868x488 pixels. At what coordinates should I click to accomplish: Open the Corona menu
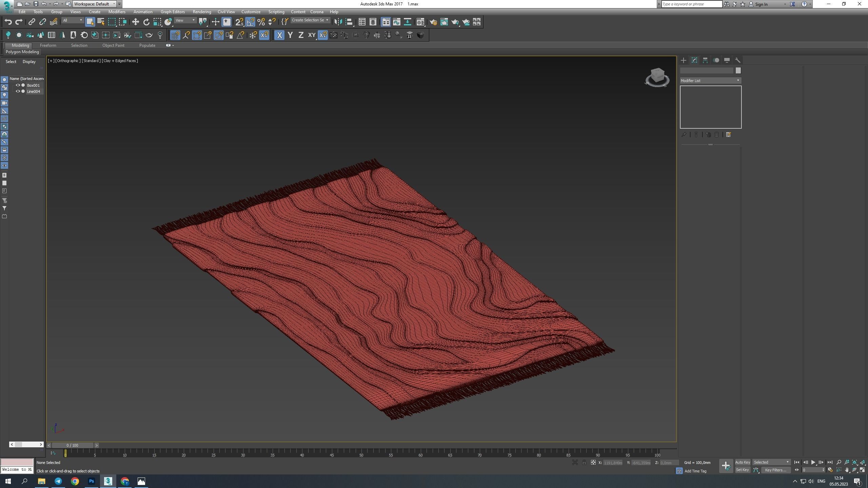tap(317, 12)
